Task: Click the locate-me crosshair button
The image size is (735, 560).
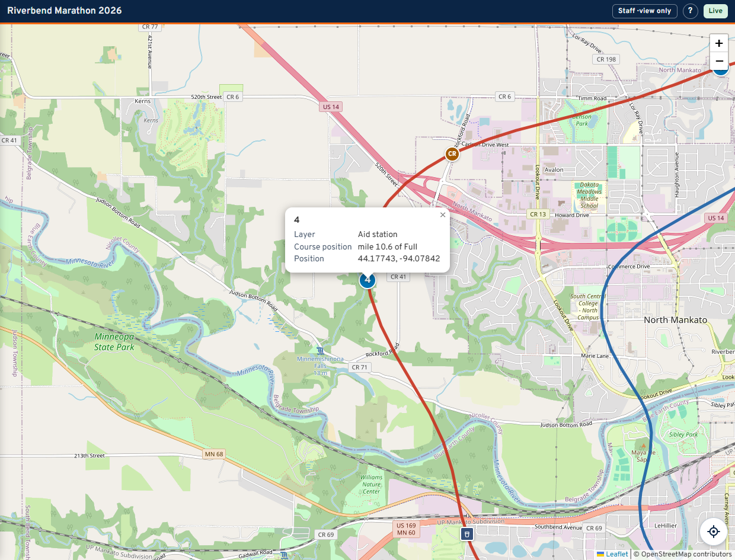Action: [x=714, y=532]
